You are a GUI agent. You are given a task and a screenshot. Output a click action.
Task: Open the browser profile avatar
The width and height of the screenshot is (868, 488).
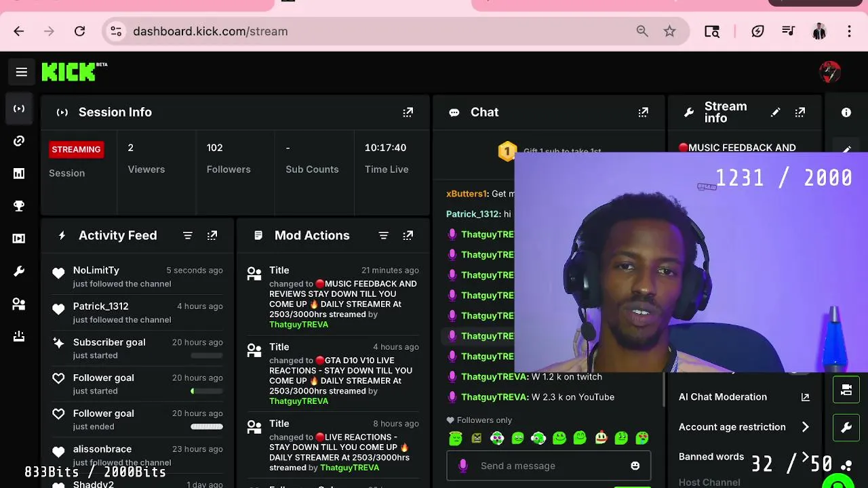coord(819,31)
